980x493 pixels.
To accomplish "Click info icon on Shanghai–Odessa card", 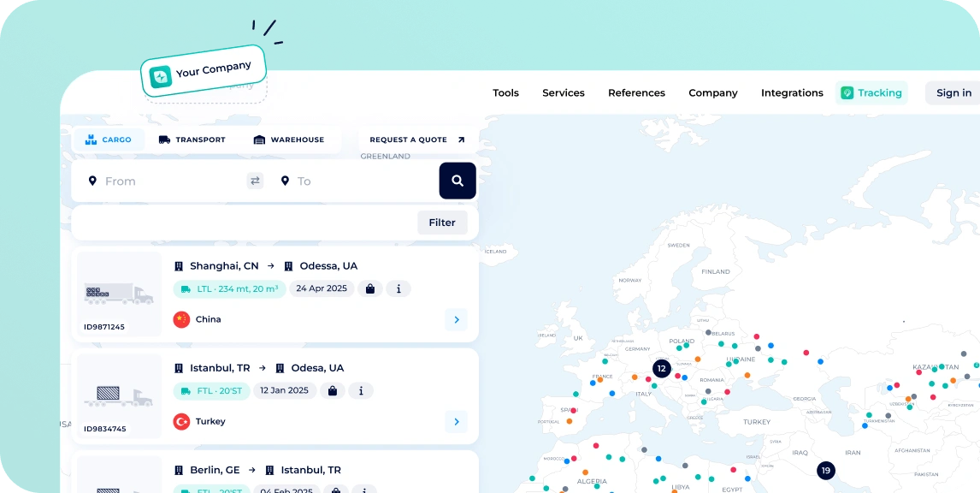I will pyautogui.click(x=398, y=288).
